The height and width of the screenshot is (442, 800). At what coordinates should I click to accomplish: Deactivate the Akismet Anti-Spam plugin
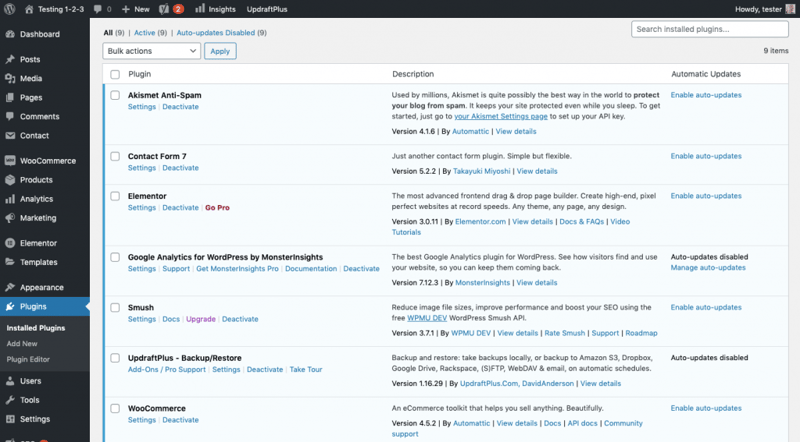point(181,107)
